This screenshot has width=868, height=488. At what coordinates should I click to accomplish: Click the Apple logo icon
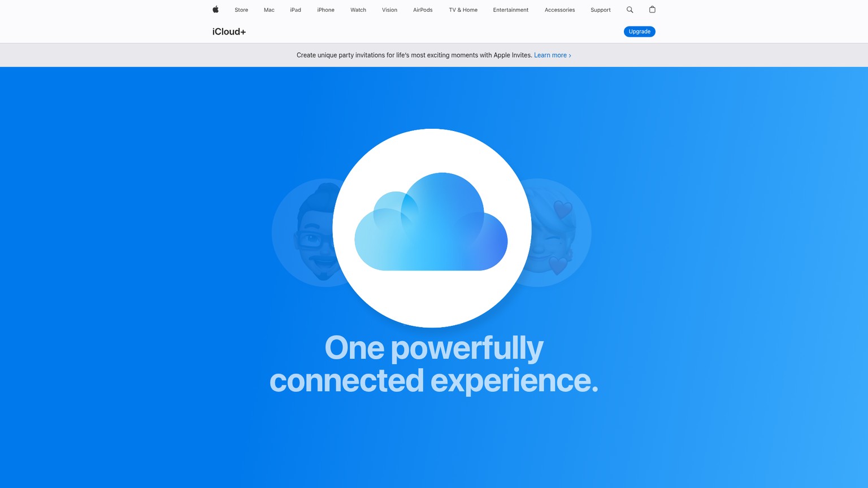pos(215,10)
